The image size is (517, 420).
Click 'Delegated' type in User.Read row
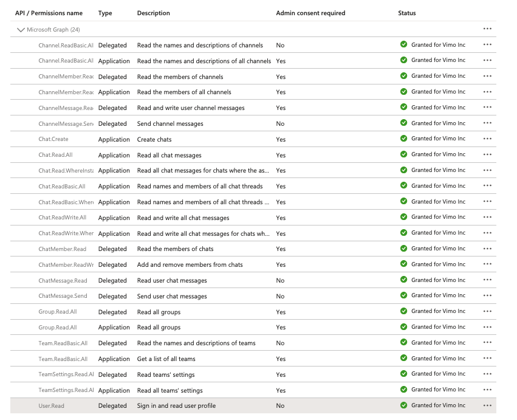pos(112,406)
